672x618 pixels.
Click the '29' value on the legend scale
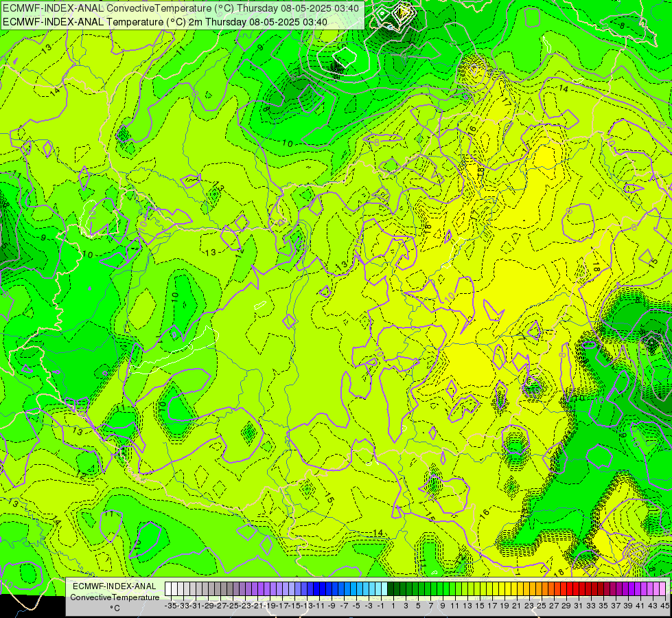[566, 606]
